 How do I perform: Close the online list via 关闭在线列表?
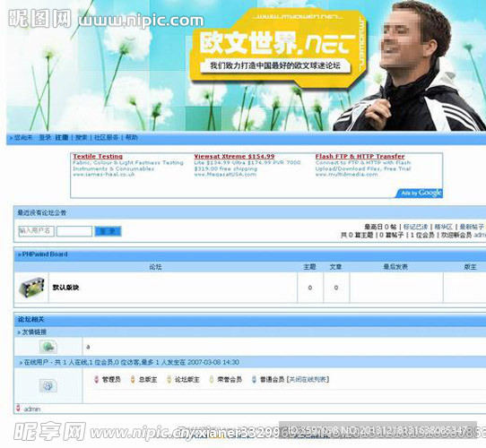pyautogui.click(x=308, y=380)
